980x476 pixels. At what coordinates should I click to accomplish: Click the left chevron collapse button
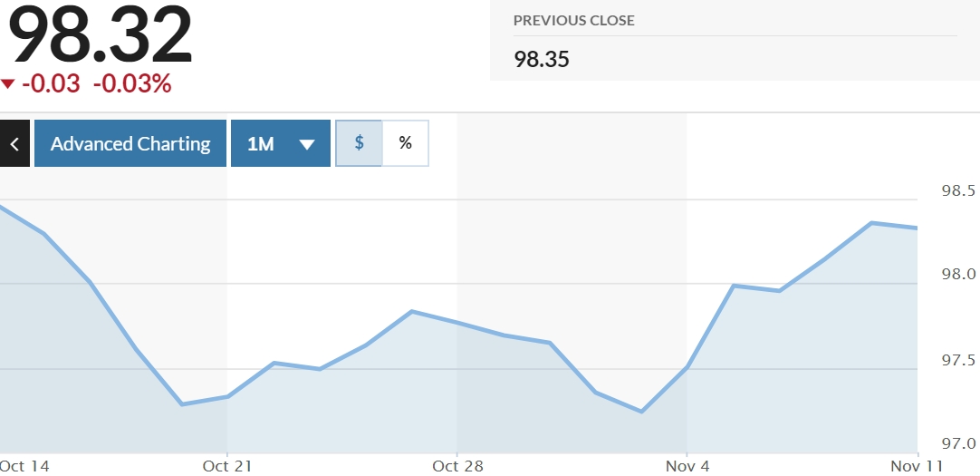tap(14, 143)
